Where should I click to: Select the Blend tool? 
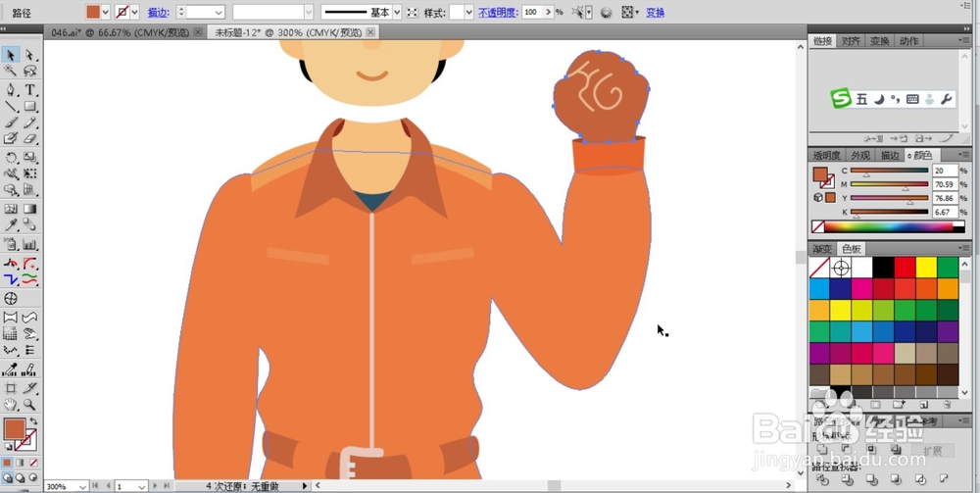coord(30,225)
